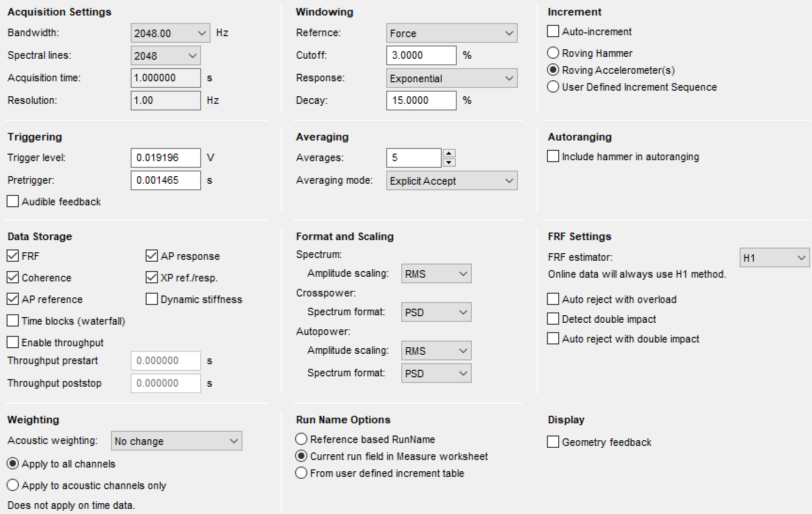Enable Time blocks (waterfall) storage
Screen dimensions: 812x514
13,321
